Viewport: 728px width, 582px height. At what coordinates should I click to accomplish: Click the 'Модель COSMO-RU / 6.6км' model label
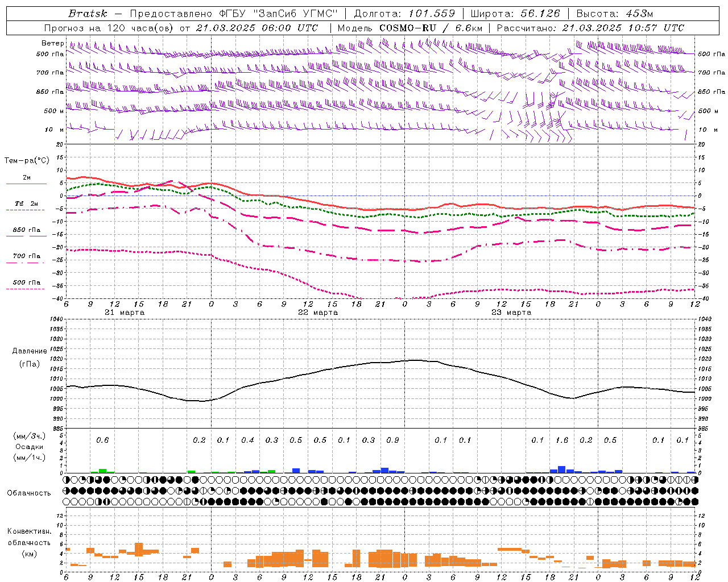point(410,28)
